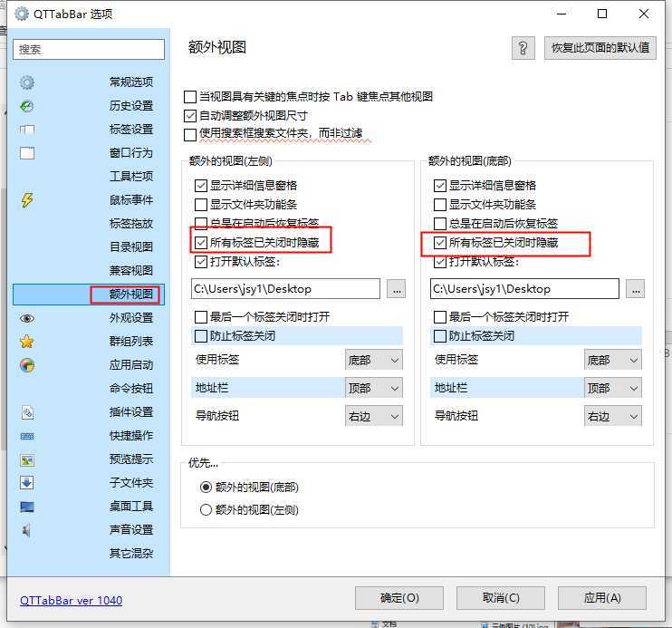Screen dimensions: 672x628
Task: Click bottom view Desktop path field
Action: pos(524,289)
